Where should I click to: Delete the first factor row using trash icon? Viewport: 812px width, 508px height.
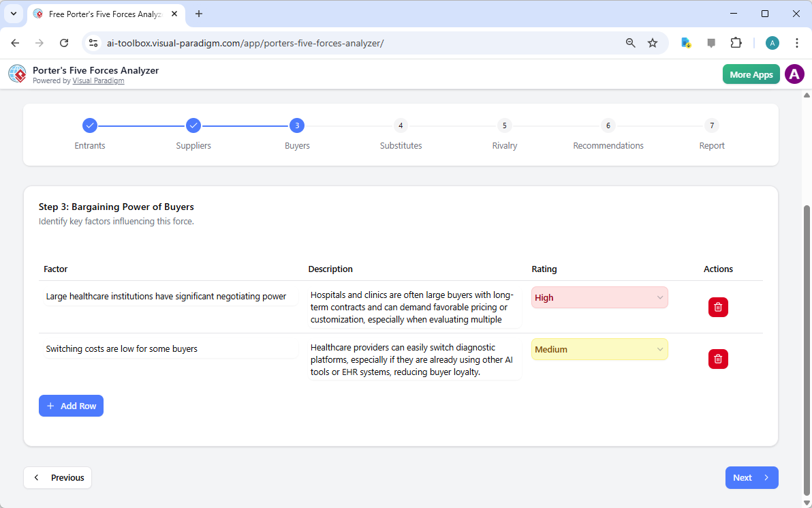click(x=718, y=307)
